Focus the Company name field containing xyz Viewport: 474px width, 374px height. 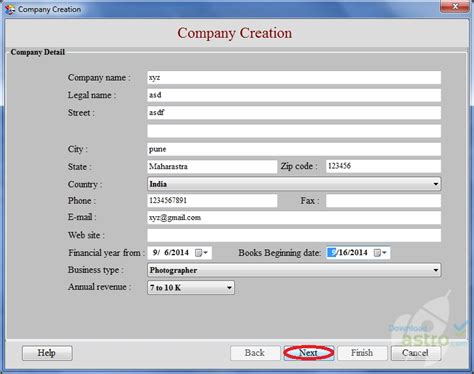click(294, 78)
